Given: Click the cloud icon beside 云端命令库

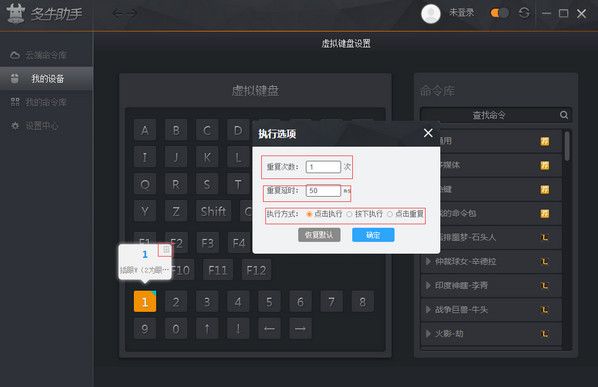Looking at the screenshot, I should point(15,55).
